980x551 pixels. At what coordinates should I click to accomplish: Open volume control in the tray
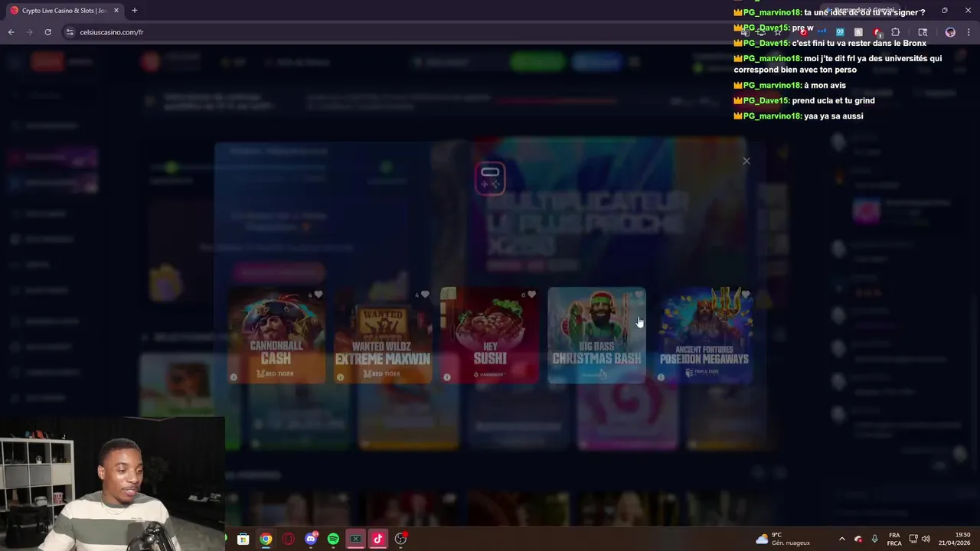click(926, 539)
